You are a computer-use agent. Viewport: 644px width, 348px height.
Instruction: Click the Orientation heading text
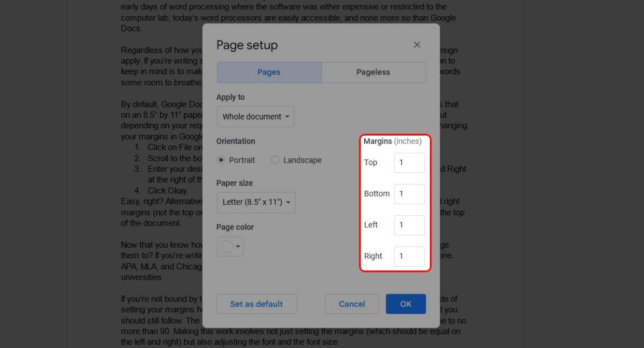point(236,141)
